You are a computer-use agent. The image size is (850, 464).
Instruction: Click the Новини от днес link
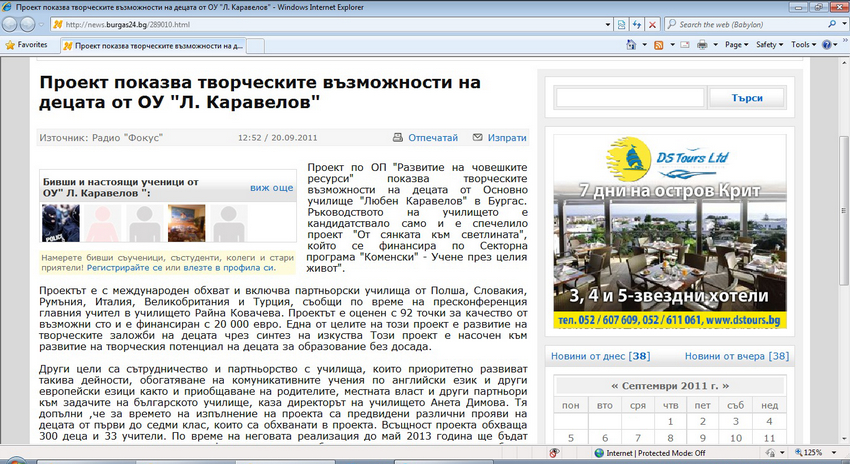[601, 356]
